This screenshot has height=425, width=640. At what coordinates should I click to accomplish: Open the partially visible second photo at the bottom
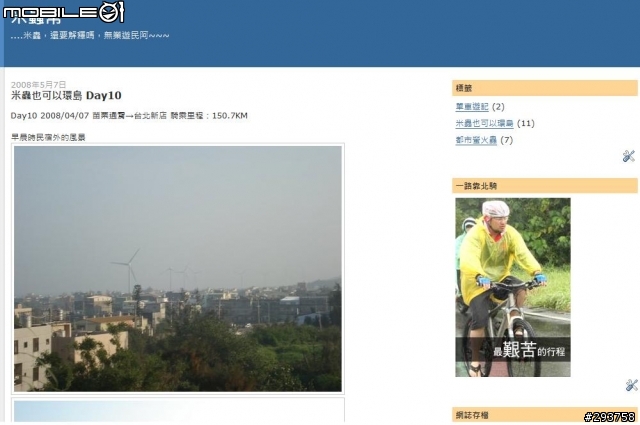point(178,411)
